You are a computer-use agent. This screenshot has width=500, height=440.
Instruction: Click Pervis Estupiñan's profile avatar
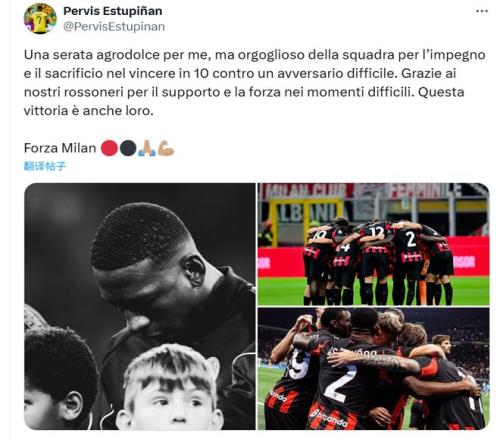coord(40,18)
